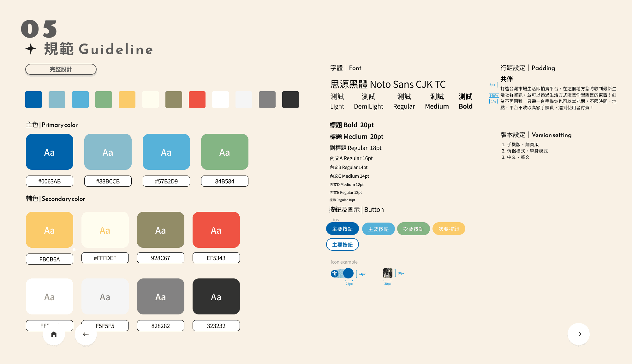Click the F5F5F5 hex label
The width and height of the screenshot is (632, 364).
tap(105, 326)
